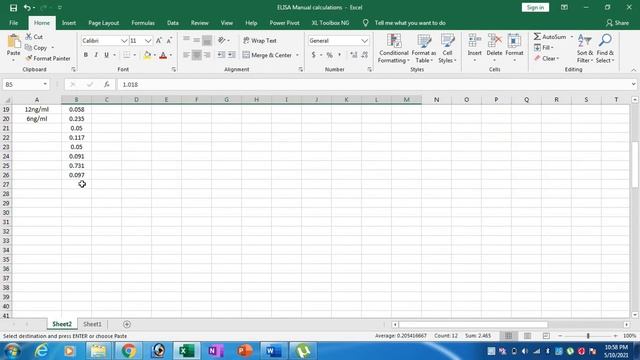
Task: Open Merge & Center dropdown arrow
Action: [x=297, y=55]
